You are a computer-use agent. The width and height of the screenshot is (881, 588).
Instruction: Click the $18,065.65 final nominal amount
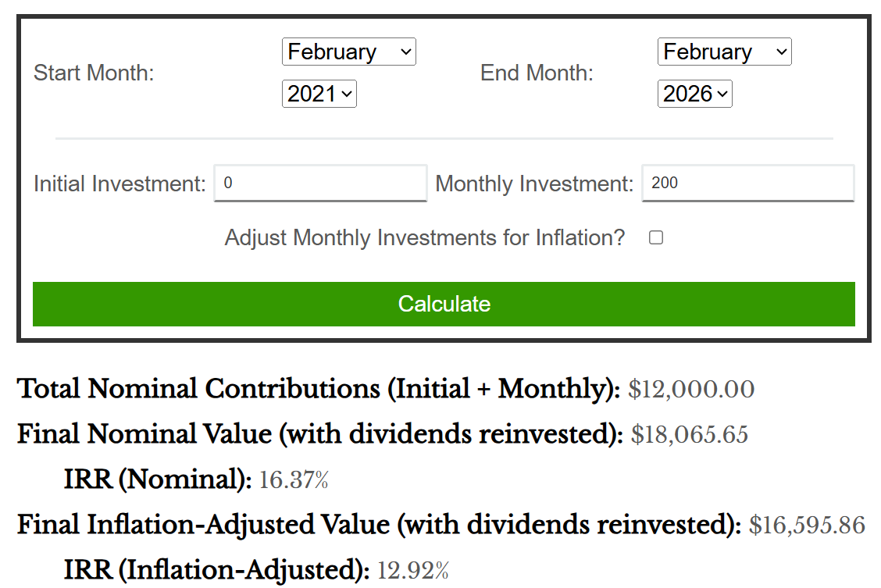690,435
